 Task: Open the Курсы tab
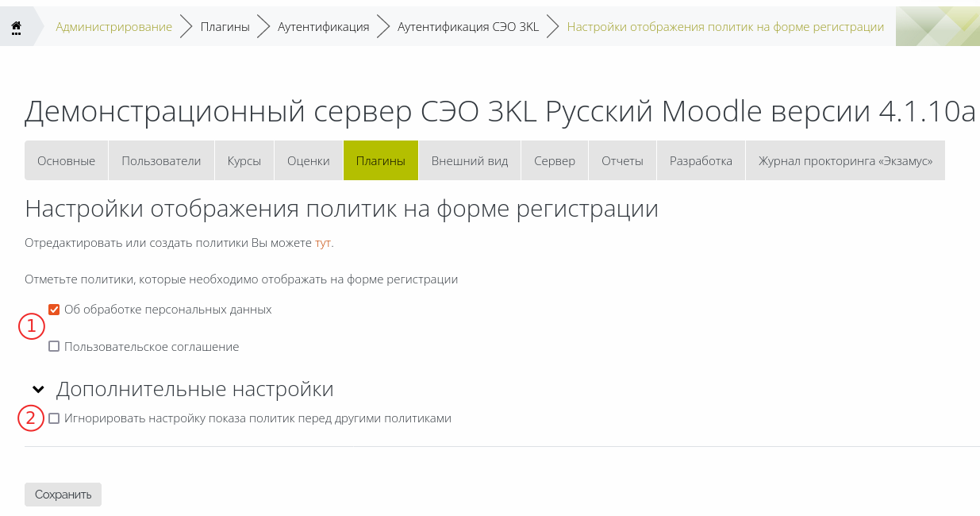pyautogui.click(x=244, y=160)
